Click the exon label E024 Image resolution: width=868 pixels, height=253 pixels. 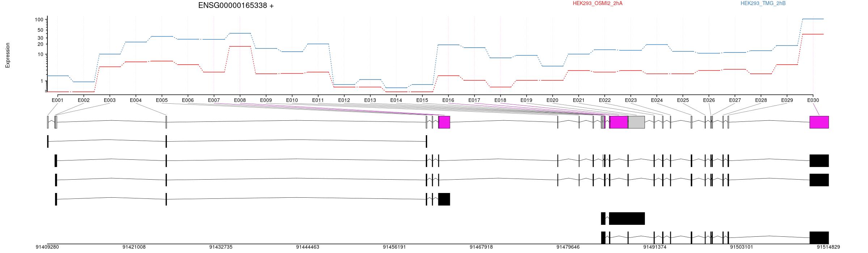click(657, 100)
